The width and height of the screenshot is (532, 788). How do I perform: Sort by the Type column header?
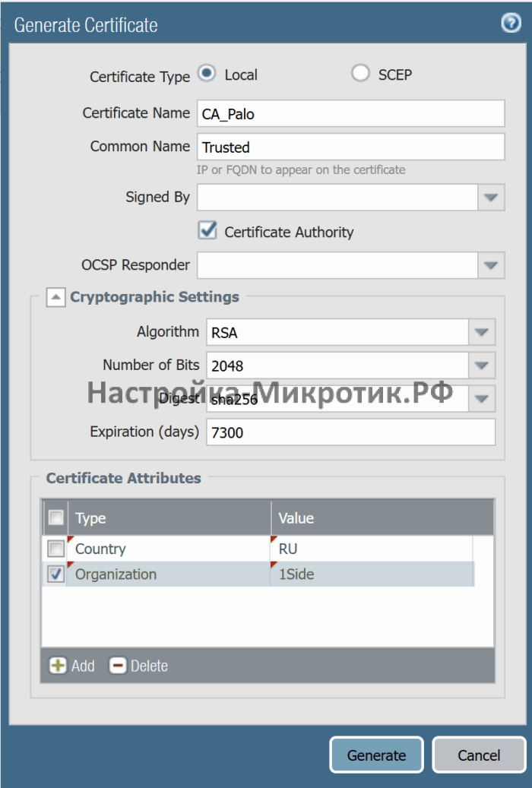click(x=169, y=517)
